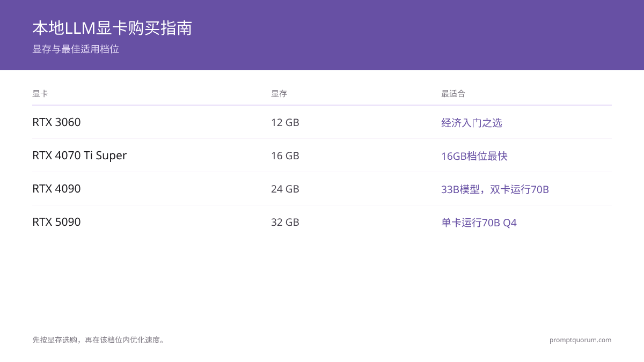Click 33B模型，双卡运行70B text
This screenshot has height=362, width=644.
click(x=495, y=189)
